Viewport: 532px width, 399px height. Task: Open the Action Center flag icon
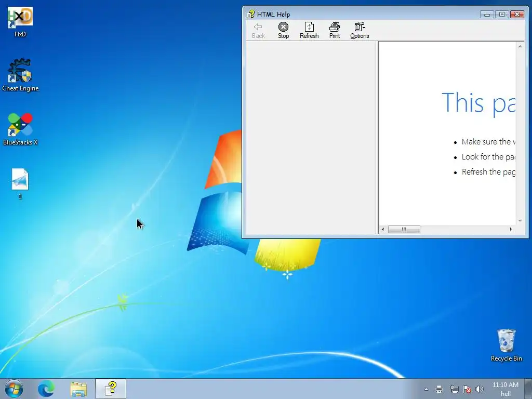coord(467,389)
